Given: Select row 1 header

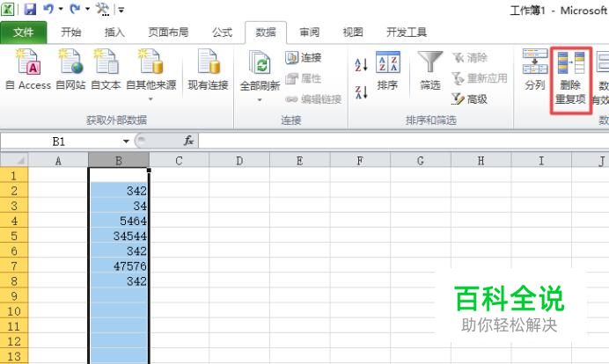Looking at the screenshot, I should tap(14, 175).
